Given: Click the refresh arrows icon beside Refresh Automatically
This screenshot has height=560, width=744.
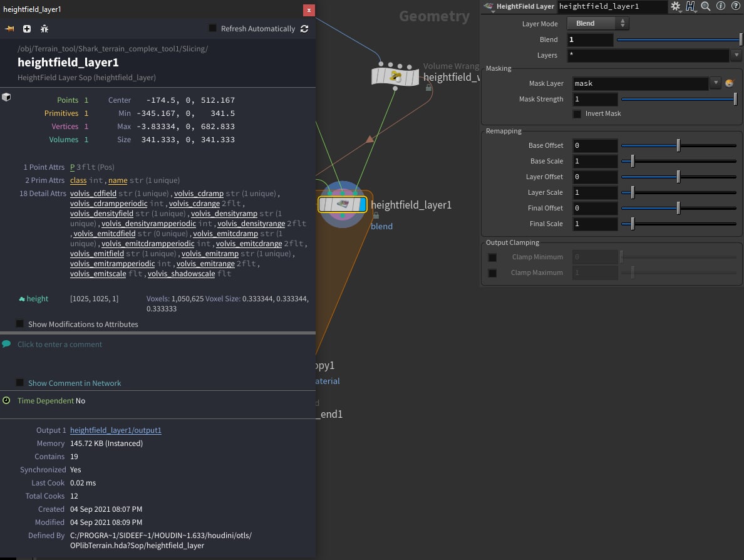Looking at the screenshot, I should point(304,29).
